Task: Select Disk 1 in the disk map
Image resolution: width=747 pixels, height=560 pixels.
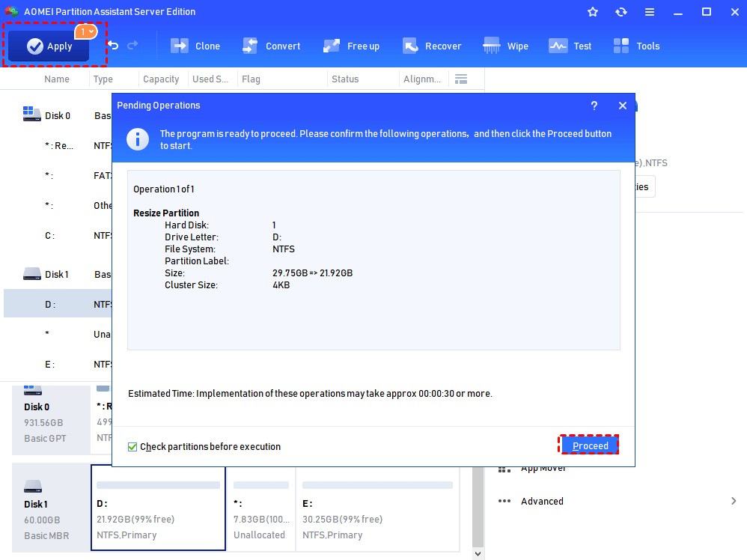Action: tap(51, 508)
